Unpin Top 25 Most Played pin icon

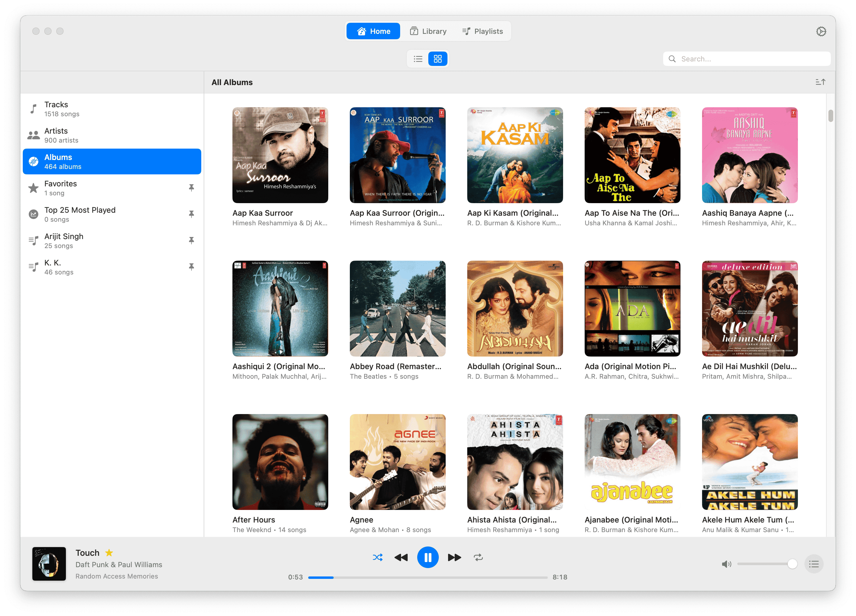click(191, 214)
